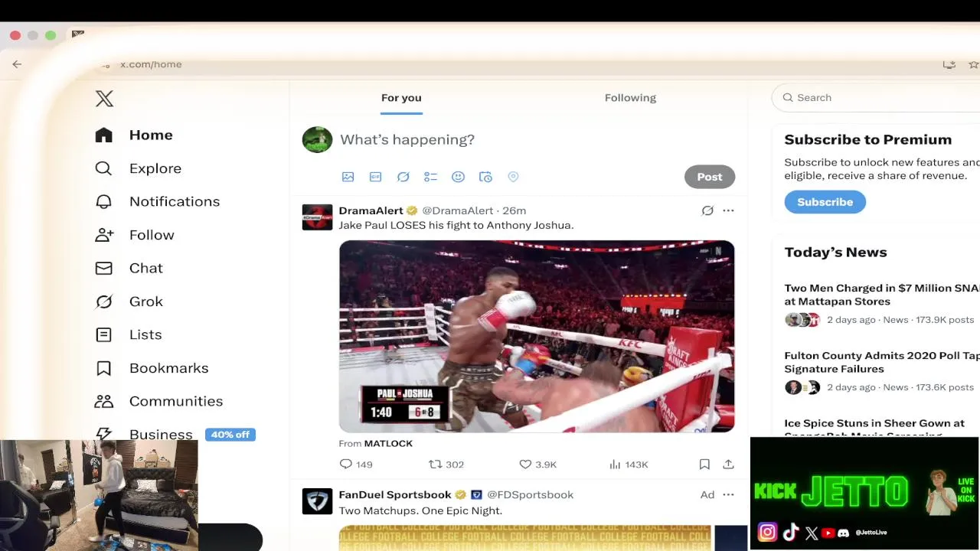Play the Paul vs Joshua fight video
980x551 pixels.
(x=537, y=337)
